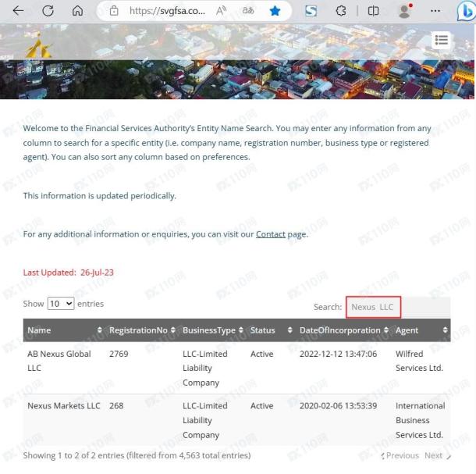Click the Active status for AB Nexus Global

[x=261, y=354]
